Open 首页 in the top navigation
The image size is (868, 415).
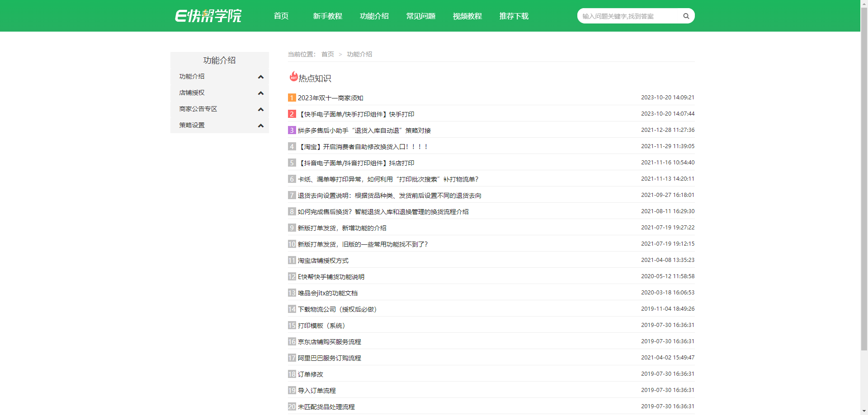[x=281, y=16]
